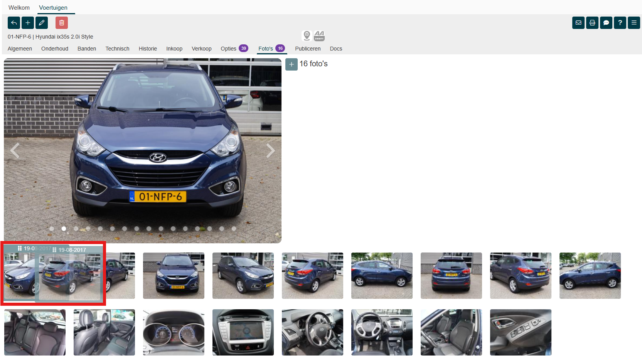Select the navigation screen thumbnail

pos(243,332)
